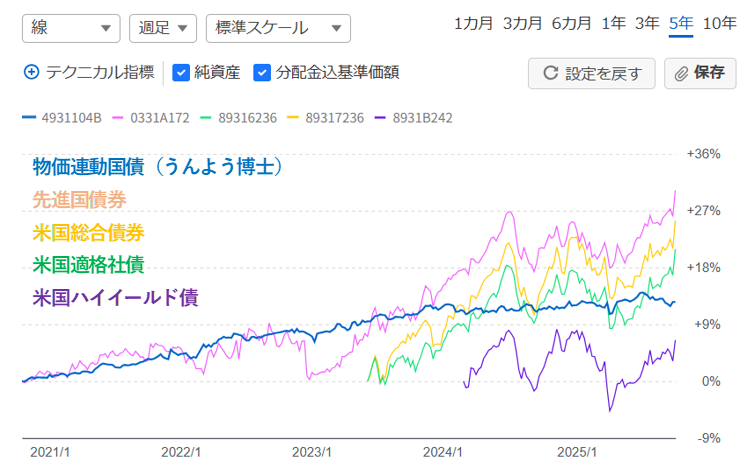Click the paperclip icon in 保存 button
Screen dimensions: 751x470
[x=682, y=73]
